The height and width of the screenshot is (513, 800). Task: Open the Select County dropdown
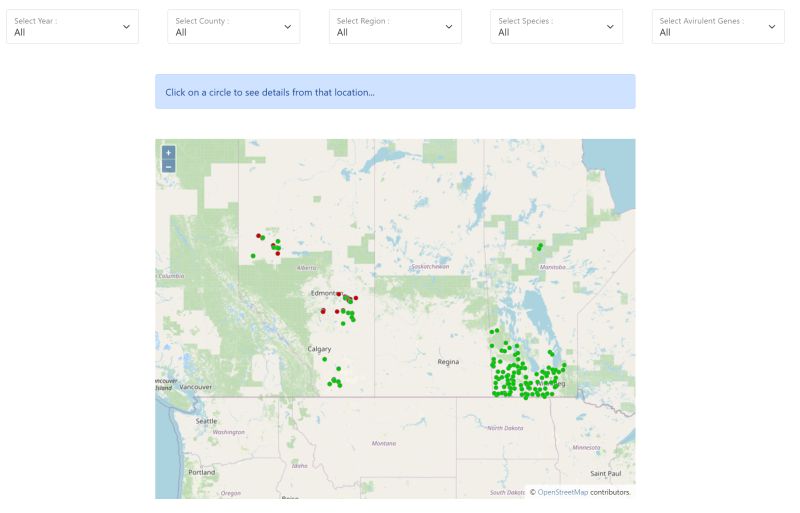(x=234, y=27)
